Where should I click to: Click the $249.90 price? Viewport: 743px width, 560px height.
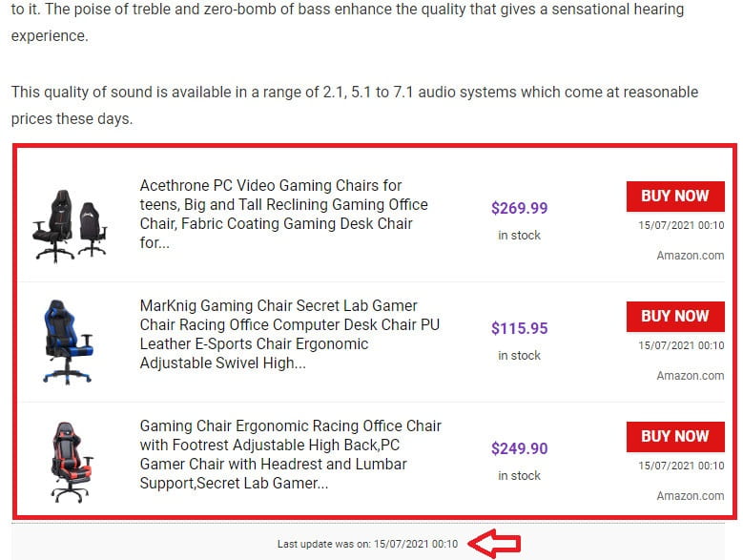[519, 448]
